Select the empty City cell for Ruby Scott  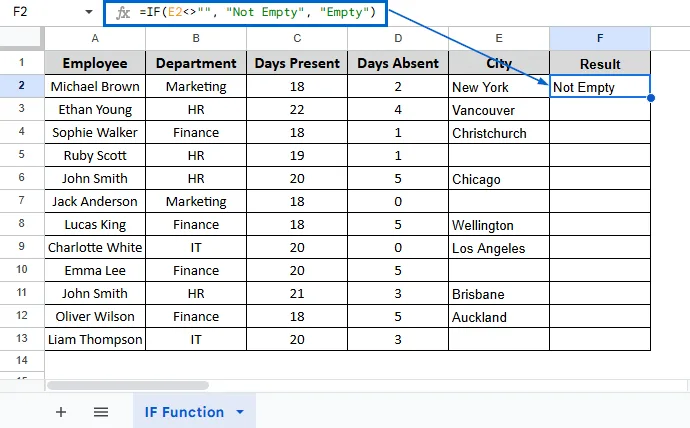pos(499,155)
